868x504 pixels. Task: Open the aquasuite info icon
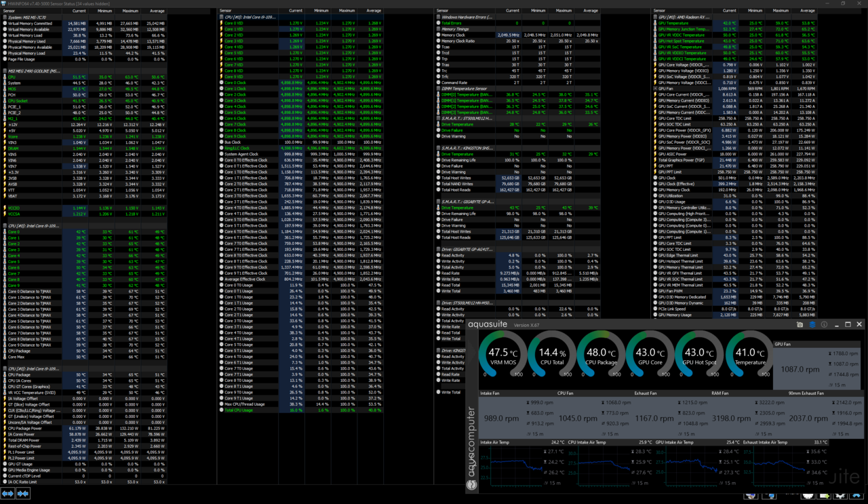point(824,325)
